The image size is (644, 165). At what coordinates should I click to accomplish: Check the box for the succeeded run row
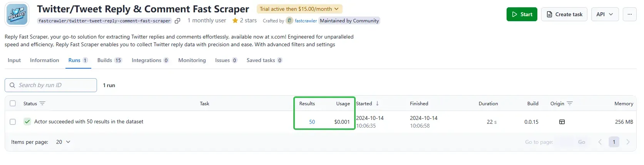13,122
